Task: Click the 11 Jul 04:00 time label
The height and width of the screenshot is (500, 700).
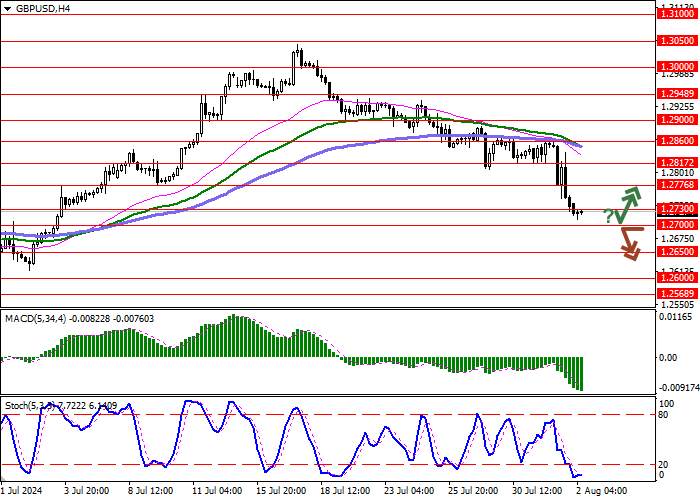Action: (217, 491)
